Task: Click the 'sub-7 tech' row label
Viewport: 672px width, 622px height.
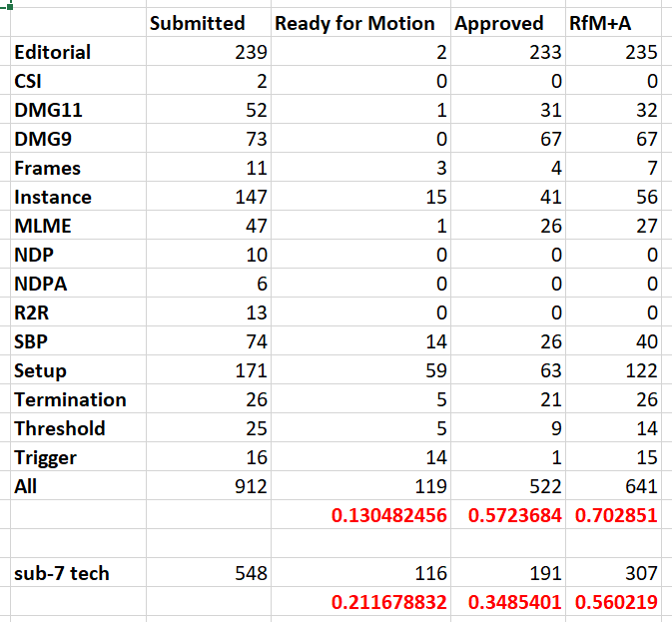Action: [x=79, y=572]
